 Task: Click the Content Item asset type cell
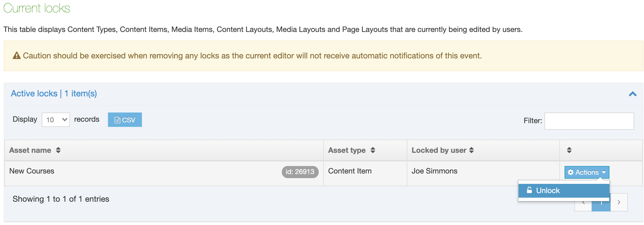point(349,171)
